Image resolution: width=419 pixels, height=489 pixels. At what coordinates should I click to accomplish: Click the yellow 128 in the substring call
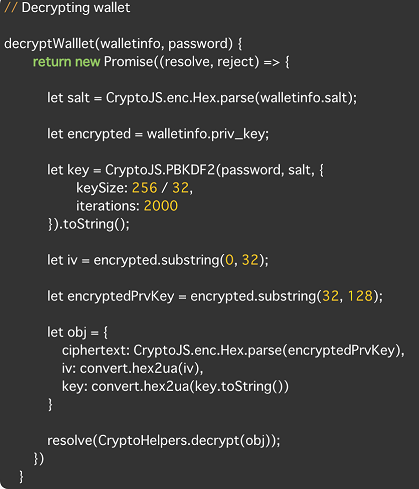point(360,296)
